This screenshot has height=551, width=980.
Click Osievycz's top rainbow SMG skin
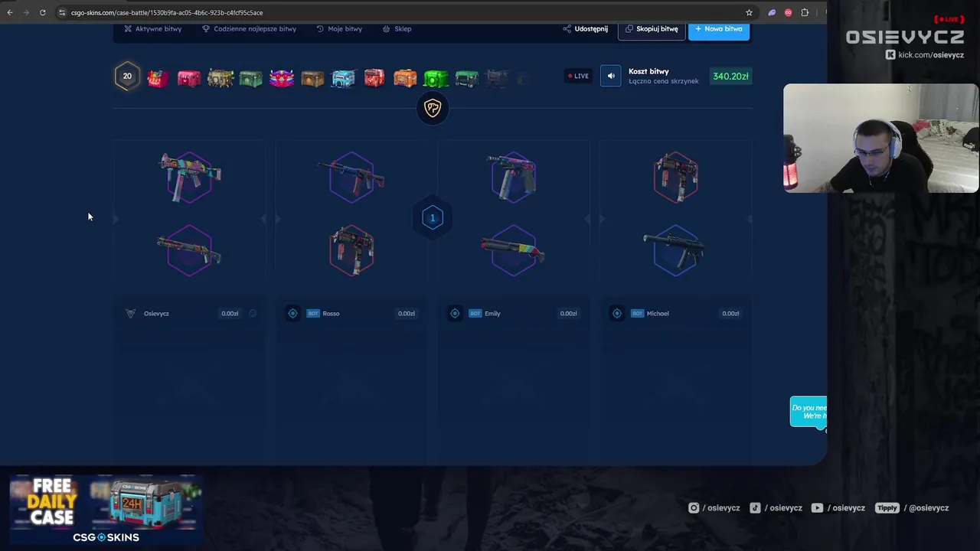(x=190, y=177)
